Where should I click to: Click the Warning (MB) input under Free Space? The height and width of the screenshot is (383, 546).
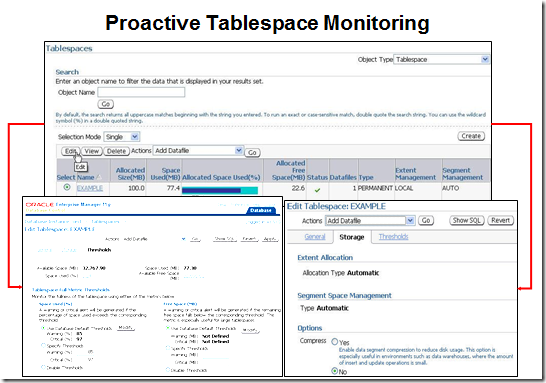point(217,355)
